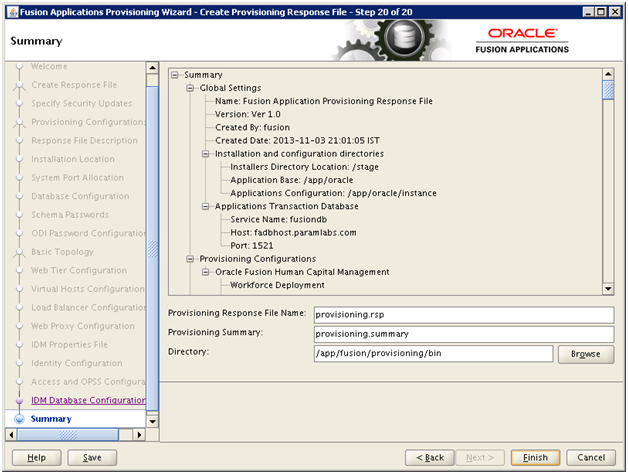
Task: Collapse Installation and configuration directories node
Action: 205,154
